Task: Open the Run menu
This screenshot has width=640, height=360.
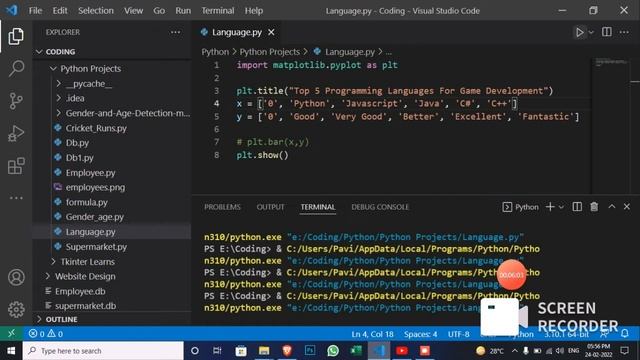Action: point(183,11)
